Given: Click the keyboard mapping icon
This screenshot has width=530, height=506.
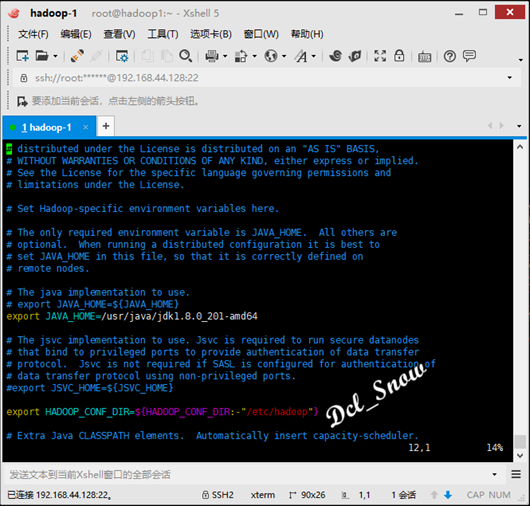Looking at the screenshot, I should point(425,57).
